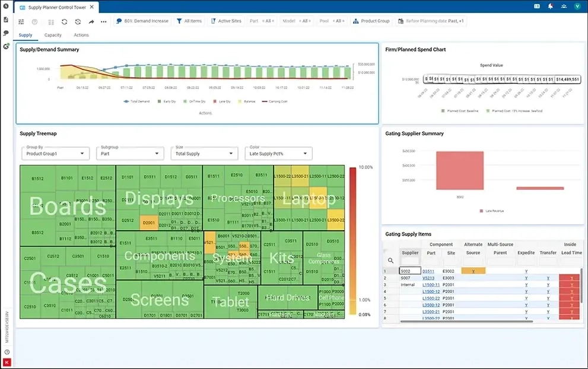Viewport: 588px width, 369px height.
Task: Expand the Group By dropdown
Action: click(x=56, y=154)
